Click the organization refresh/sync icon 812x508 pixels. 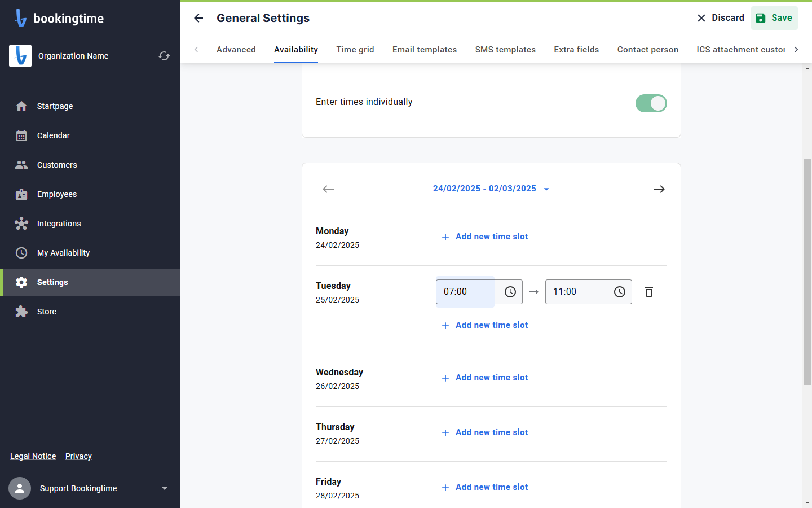click(x=164, y=56)
